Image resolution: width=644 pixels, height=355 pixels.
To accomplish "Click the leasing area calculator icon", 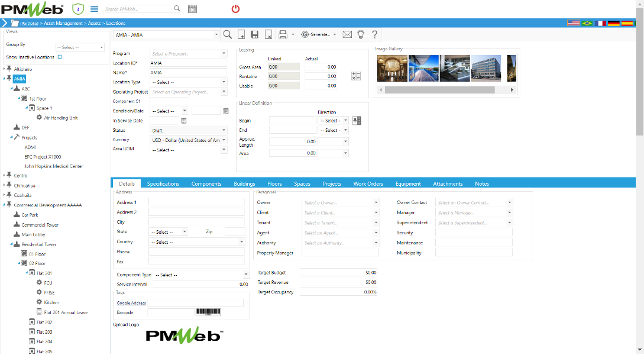I will click(356, 76).
